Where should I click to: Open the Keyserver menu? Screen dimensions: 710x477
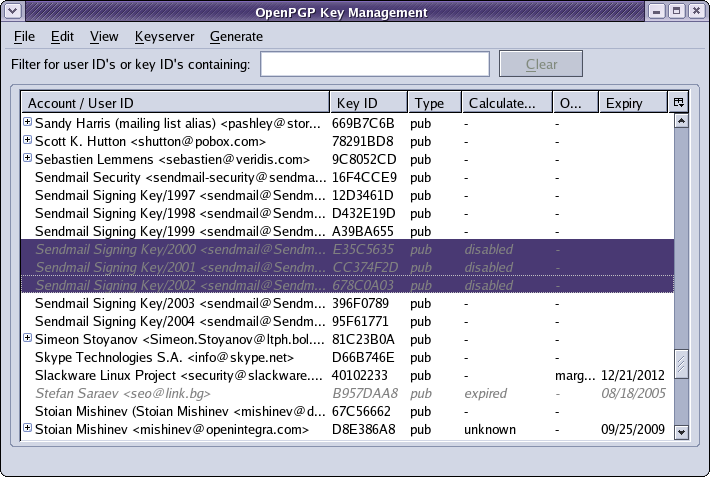pyautogui.click(x=164, y=36)
